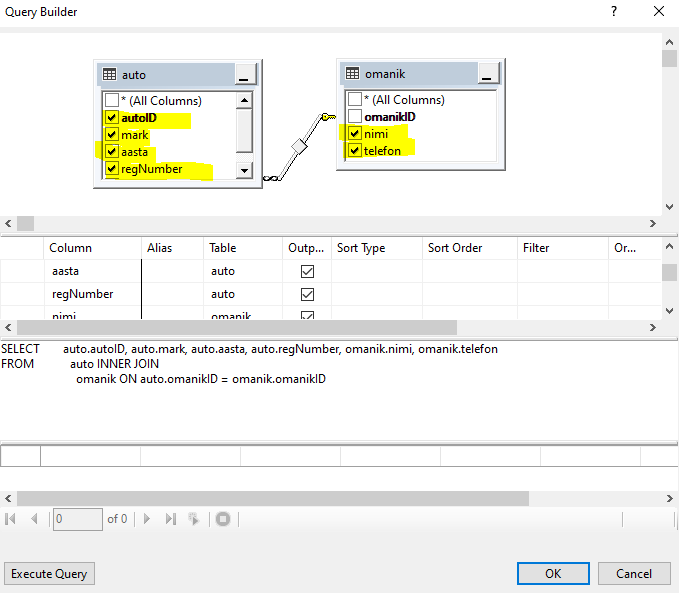Screen dimensions: 679x593
Task: Move to last record in navigator
Action: 170,519
